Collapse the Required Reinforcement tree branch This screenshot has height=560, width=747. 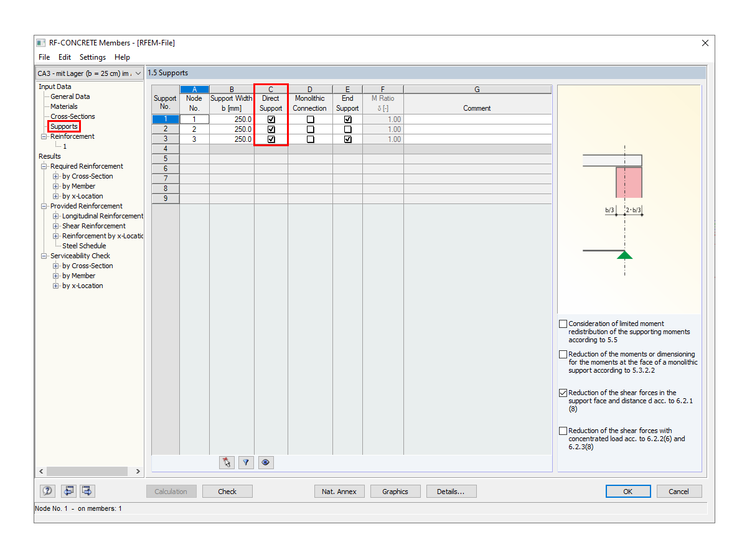[x=44, y=166]
